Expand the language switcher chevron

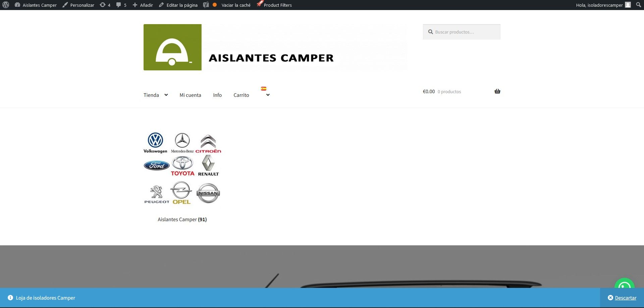tap(268, 95)
